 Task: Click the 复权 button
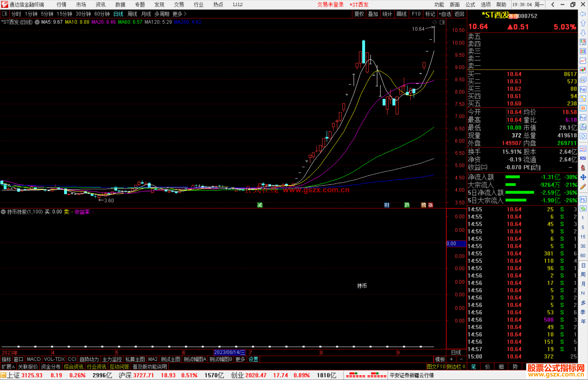click(x=359, y=14)
